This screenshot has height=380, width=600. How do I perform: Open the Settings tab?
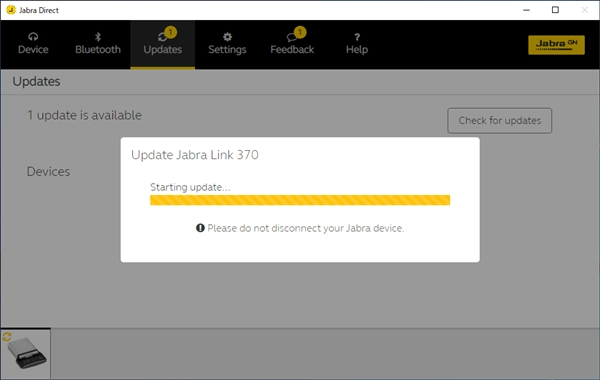coord(227,44)
